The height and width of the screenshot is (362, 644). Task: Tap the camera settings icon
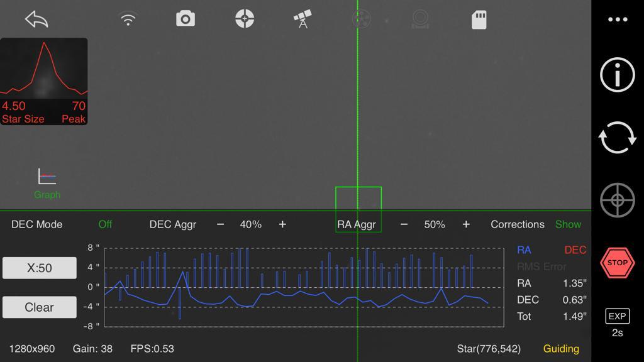[185, 19]
